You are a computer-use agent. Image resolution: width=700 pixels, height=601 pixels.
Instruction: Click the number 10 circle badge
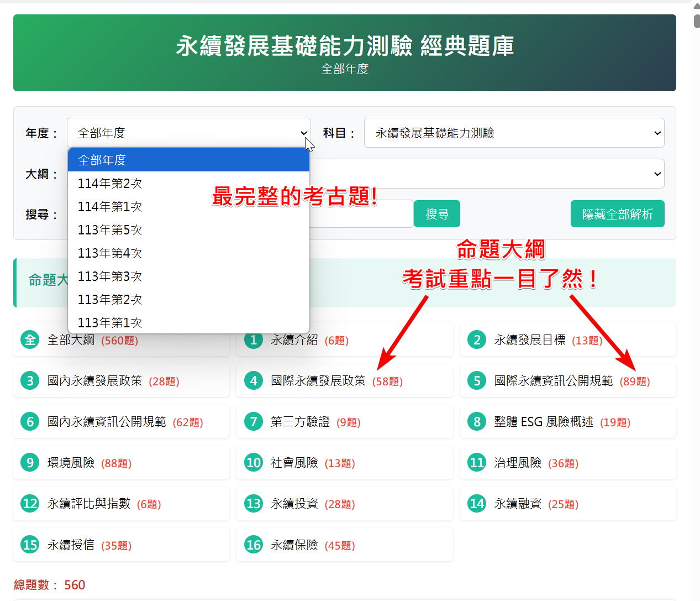(x=254, y=462)
